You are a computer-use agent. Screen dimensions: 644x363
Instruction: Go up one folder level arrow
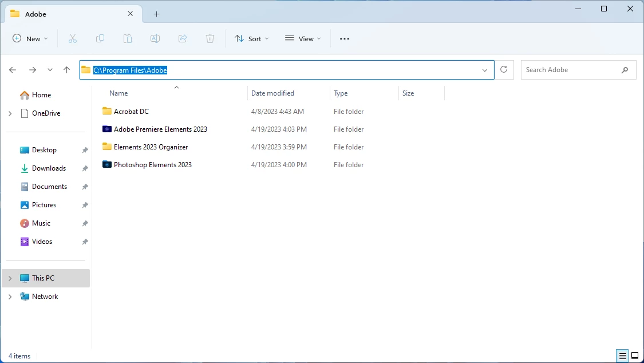[66, 70]
